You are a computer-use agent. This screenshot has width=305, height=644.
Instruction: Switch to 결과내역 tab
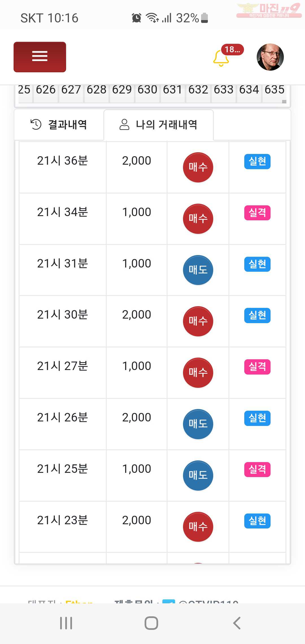[x=59, y=125]
